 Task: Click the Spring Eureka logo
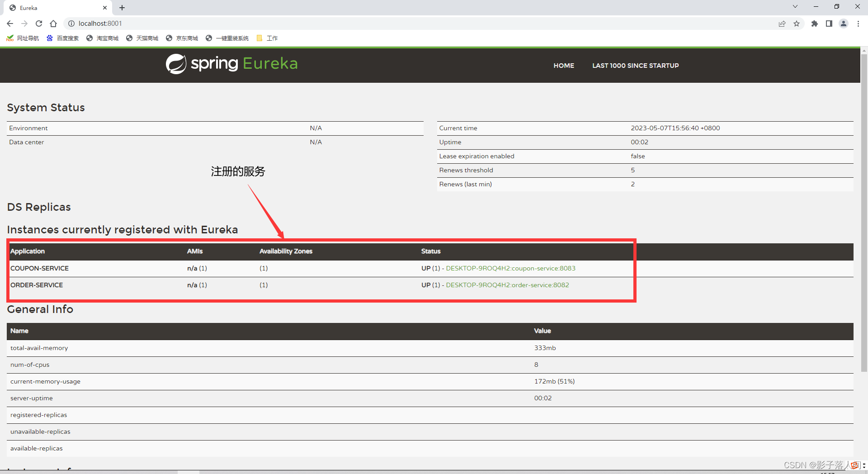pyautogui.click(x=231, y=64)
